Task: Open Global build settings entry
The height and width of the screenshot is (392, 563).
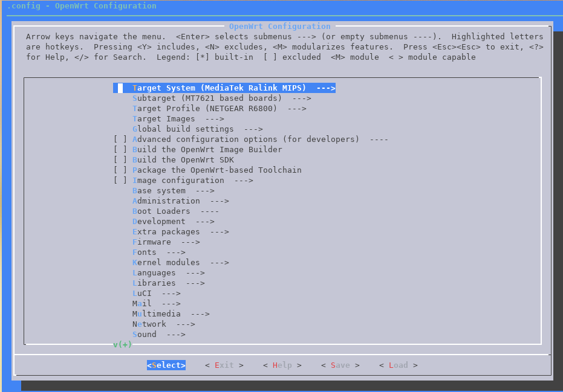Action: (x=197, y=129)
